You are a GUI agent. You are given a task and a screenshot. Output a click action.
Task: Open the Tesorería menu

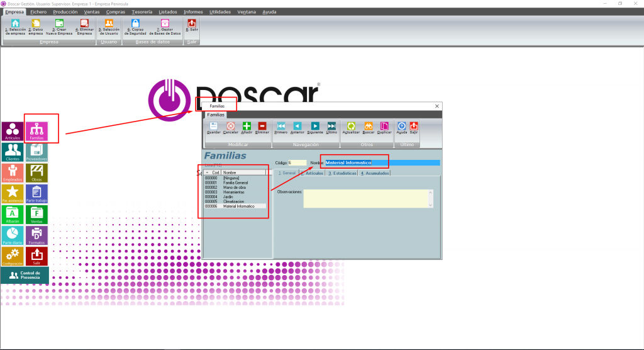(142, 12)
